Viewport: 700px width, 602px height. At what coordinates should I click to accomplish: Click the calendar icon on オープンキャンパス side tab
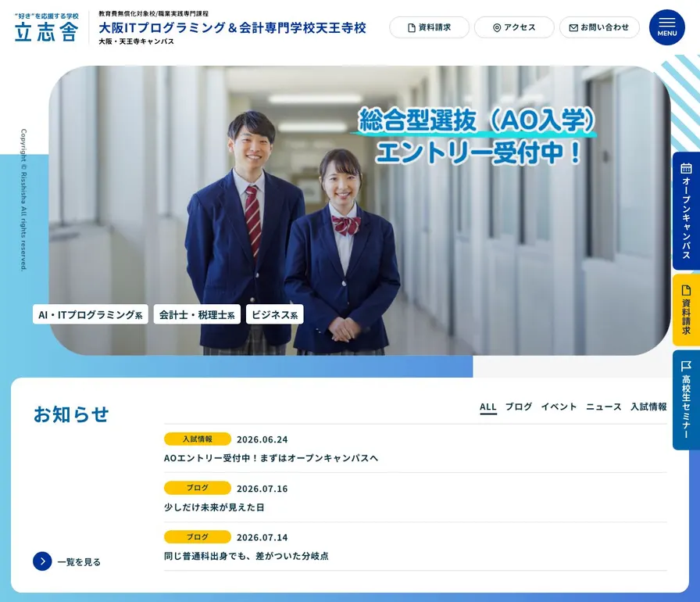pyautogui.click(x=686, y=168)
